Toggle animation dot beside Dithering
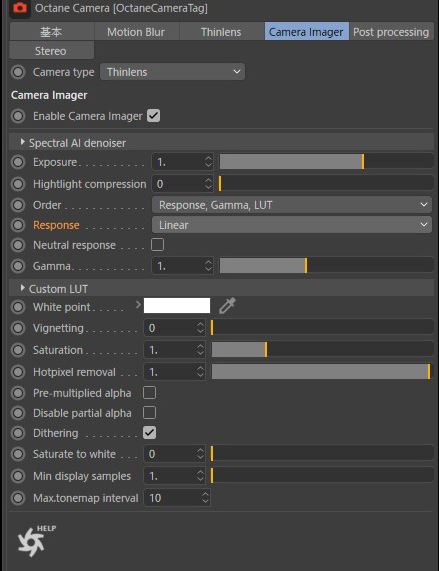 18,433
